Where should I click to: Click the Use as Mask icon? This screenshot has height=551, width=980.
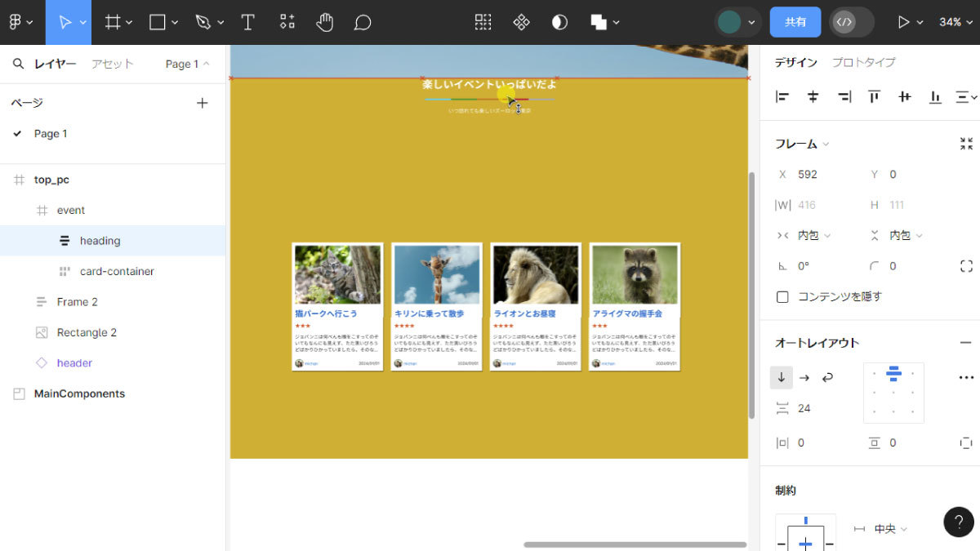click(559, 22)
